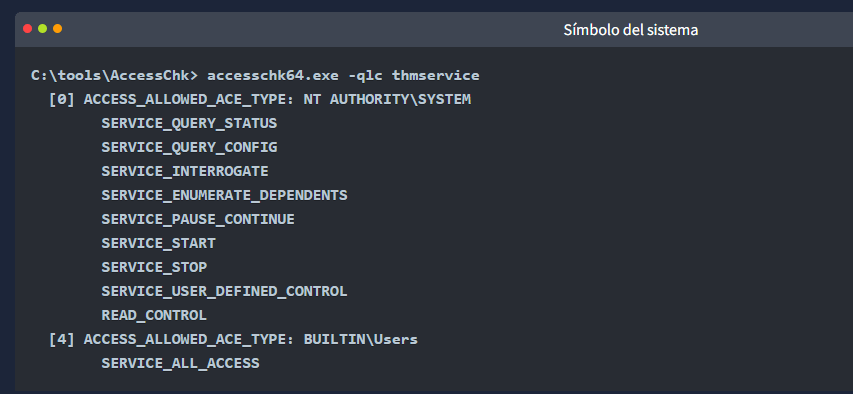Click the orange window dot
The height and width of the screenshot is (394, 853).
pyautogui.click(x=57, y=29)
